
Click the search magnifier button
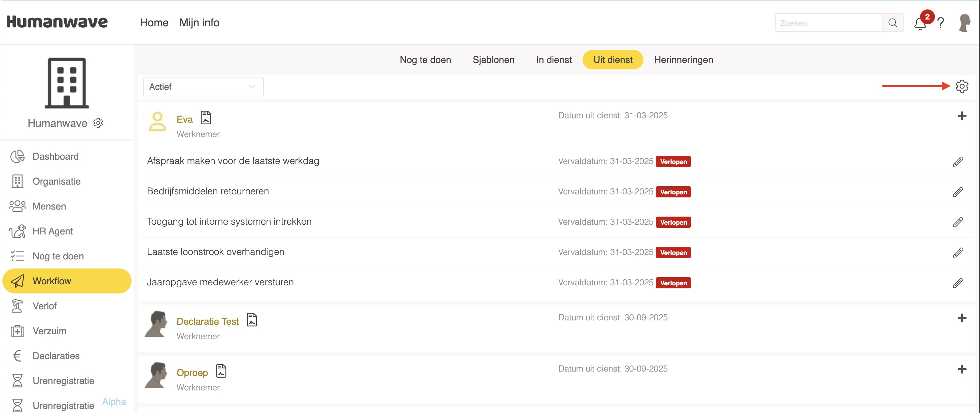point(893,23)
